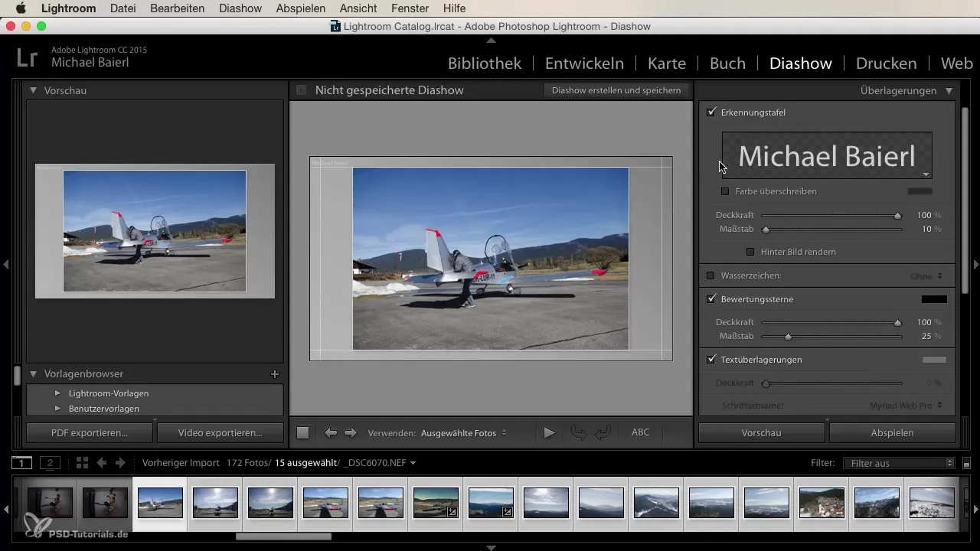The height and width of the screenshot is (551, 980).
Task: Select the selected airplane filmstrip thumbnail
Action: coord(160,503)
